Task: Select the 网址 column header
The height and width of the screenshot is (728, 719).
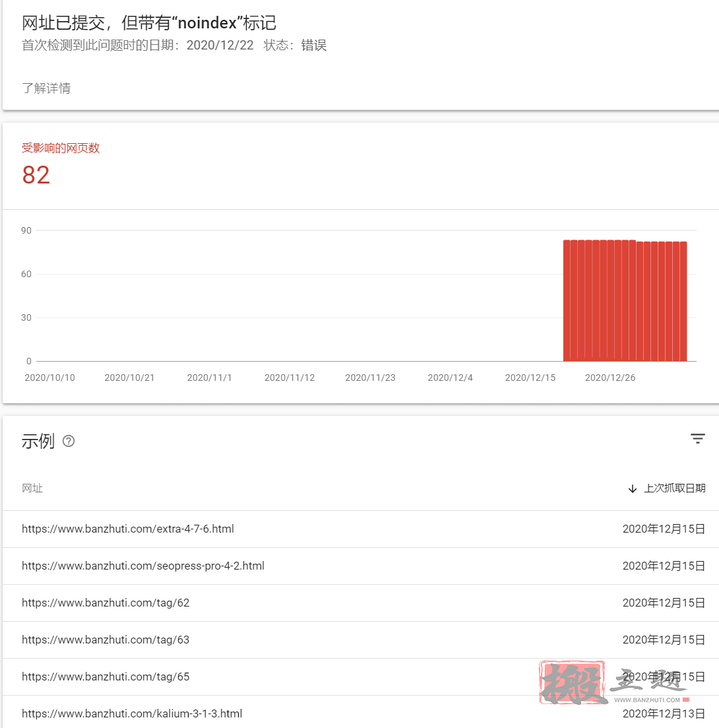Action: click(x=32, y=488)
